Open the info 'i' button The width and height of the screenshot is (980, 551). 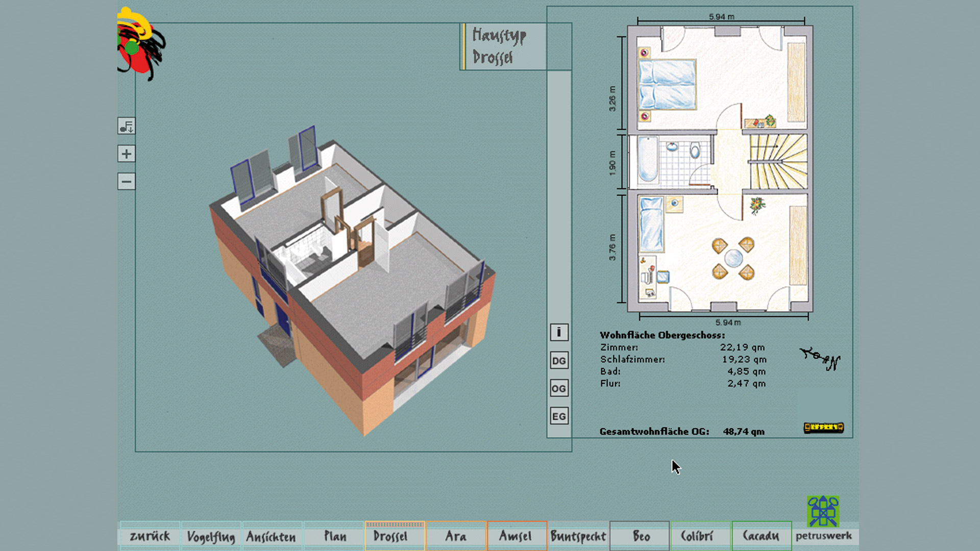coord(559,333)
